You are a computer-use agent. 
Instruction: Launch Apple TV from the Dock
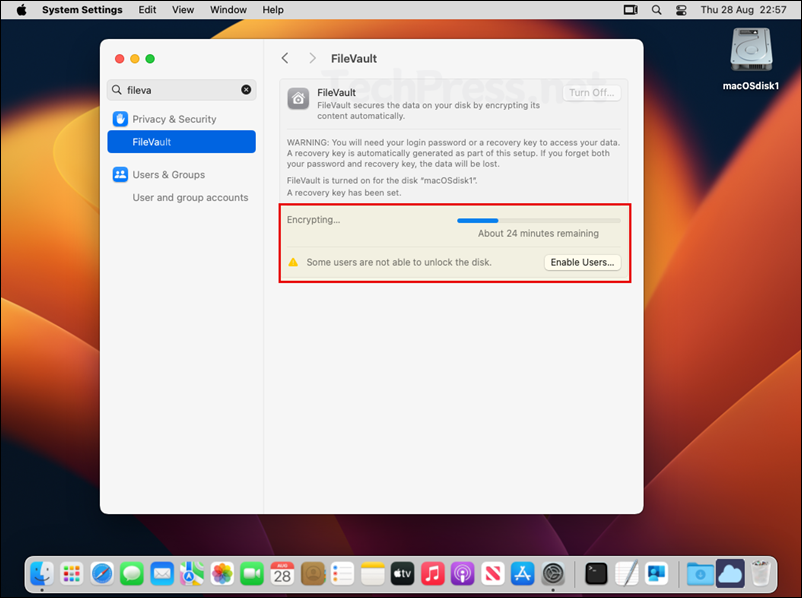tap(403, 573)
